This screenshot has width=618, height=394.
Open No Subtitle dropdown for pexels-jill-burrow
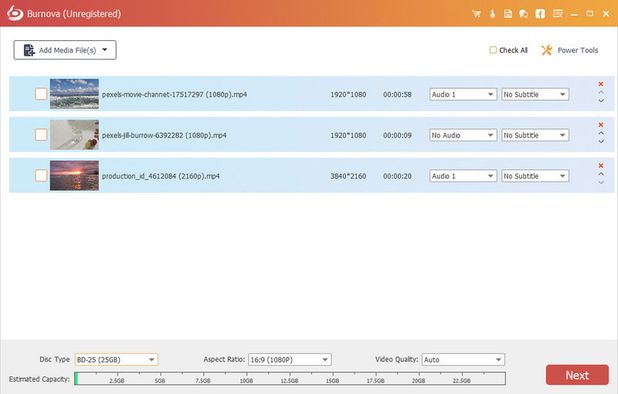535,135
